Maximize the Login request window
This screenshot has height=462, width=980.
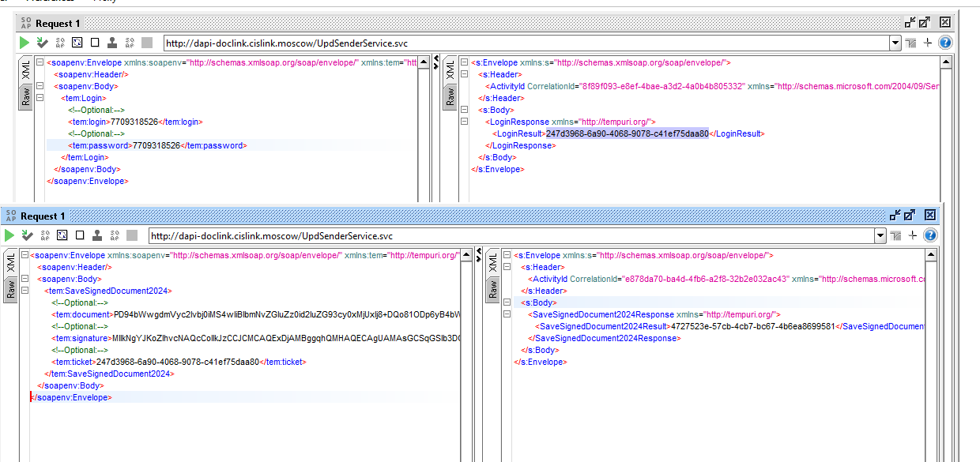[926, 23]
